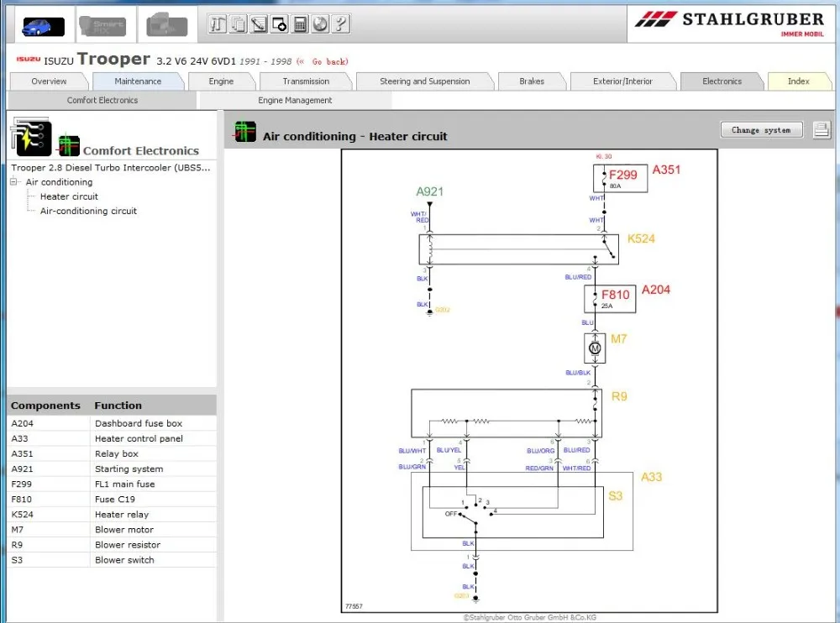Collapse the Air conditioning tree node
Viewport: 840px width, 623px height.
(x=14, y=181)
